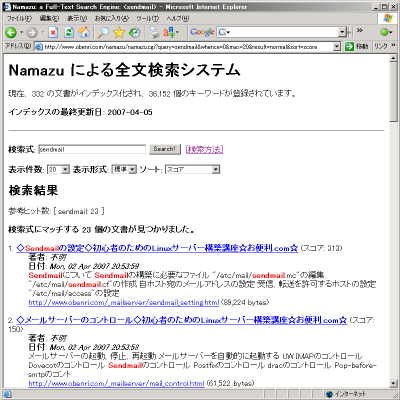
Task: Refresh the page with the green arrows icon
Action: click(x=69, y=32)
